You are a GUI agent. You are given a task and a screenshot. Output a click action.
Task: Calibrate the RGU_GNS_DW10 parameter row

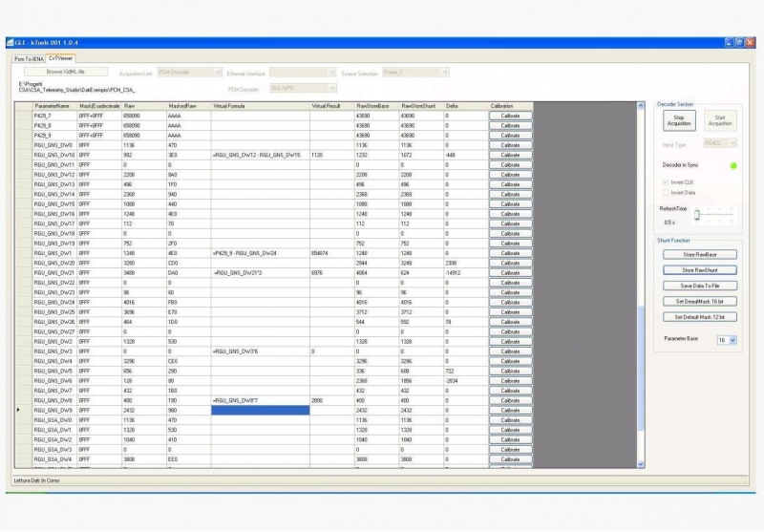(x=510, y=154)
